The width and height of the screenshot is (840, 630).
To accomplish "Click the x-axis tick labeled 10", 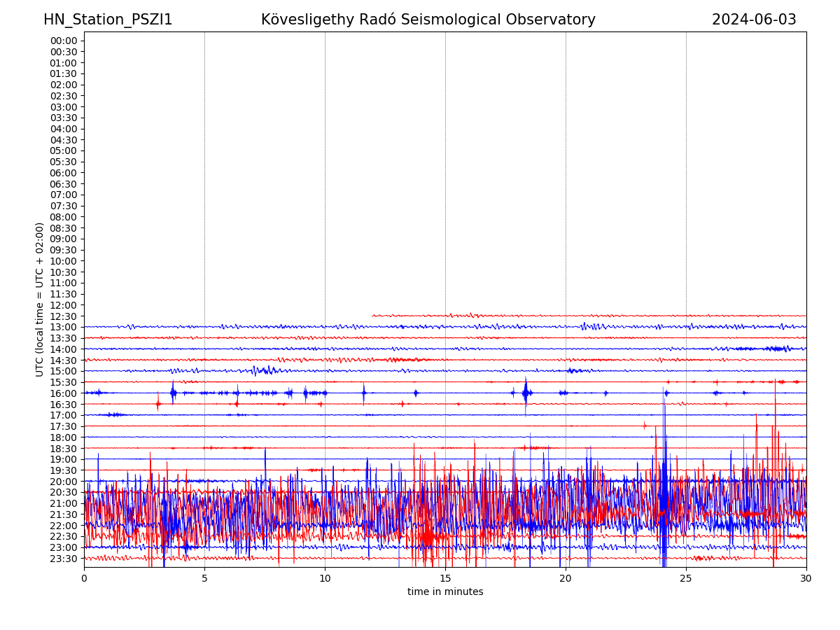I will point(325,579).
